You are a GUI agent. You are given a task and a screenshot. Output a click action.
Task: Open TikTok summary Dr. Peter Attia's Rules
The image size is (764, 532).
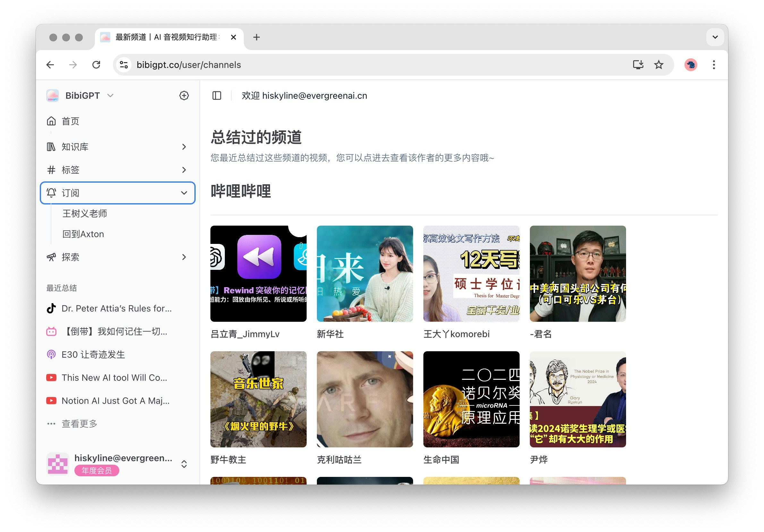coord(116,309)
